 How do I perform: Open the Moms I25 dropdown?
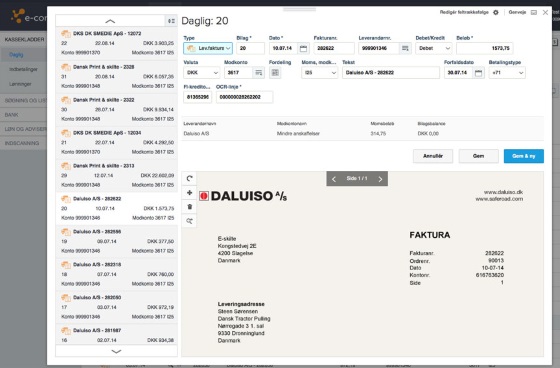(x=320, y=73)
